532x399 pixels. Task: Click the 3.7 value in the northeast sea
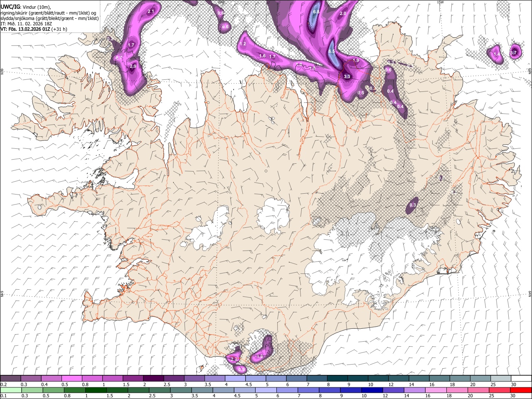[513, 53]
